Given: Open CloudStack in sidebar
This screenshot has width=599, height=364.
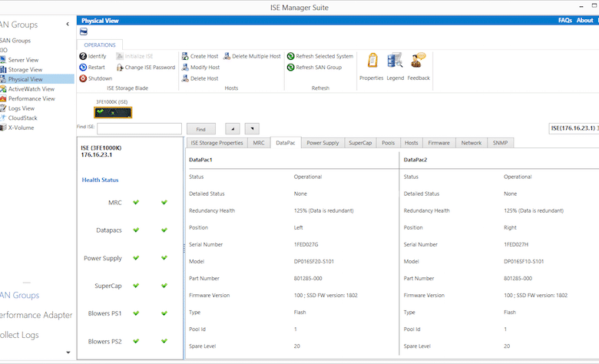Looking at the screenshot, I should 23,118.
